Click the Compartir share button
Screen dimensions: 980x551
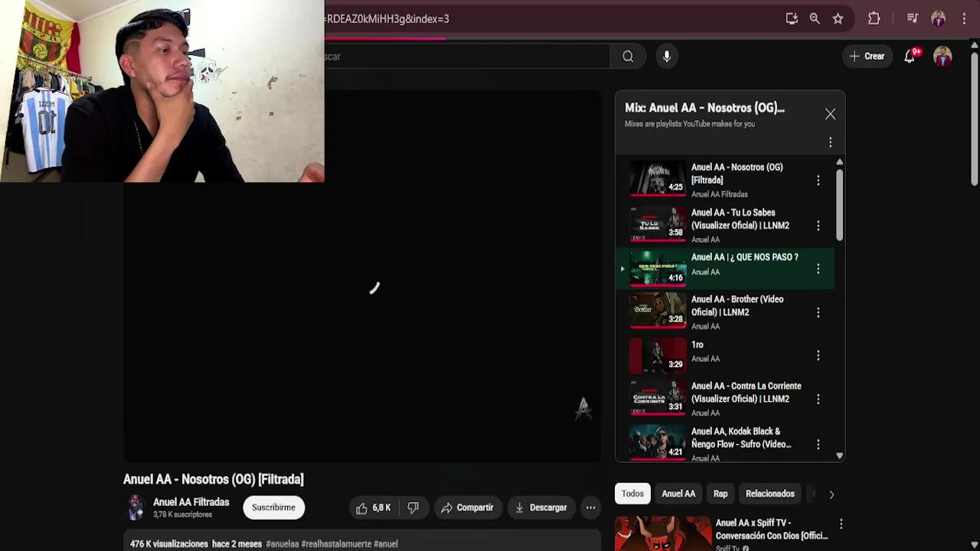coord(467,507)
